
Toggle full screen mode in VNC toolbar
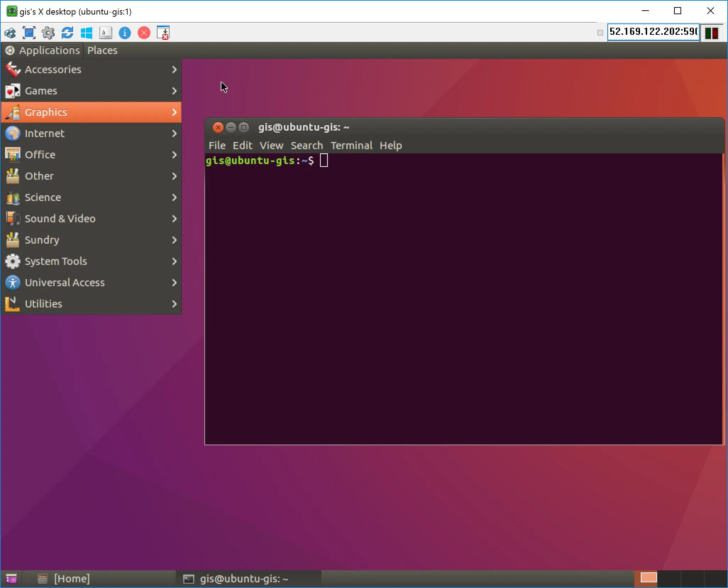[29, 33]
